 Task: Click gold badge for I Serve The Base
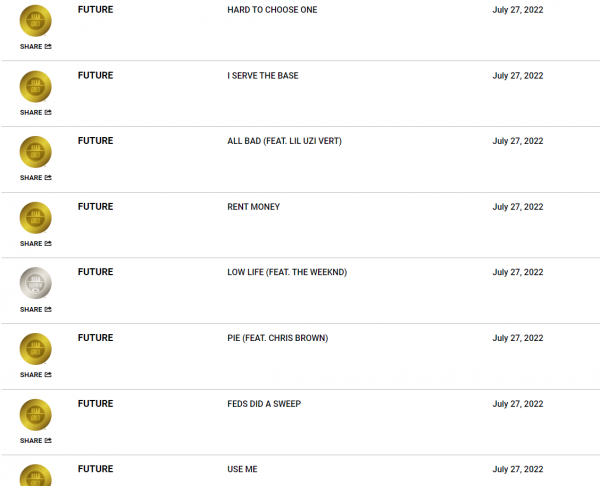[x=36, y=86]
